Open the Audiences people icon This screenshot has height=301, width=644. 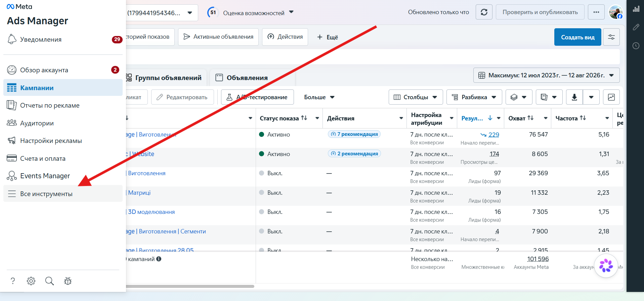12,123
